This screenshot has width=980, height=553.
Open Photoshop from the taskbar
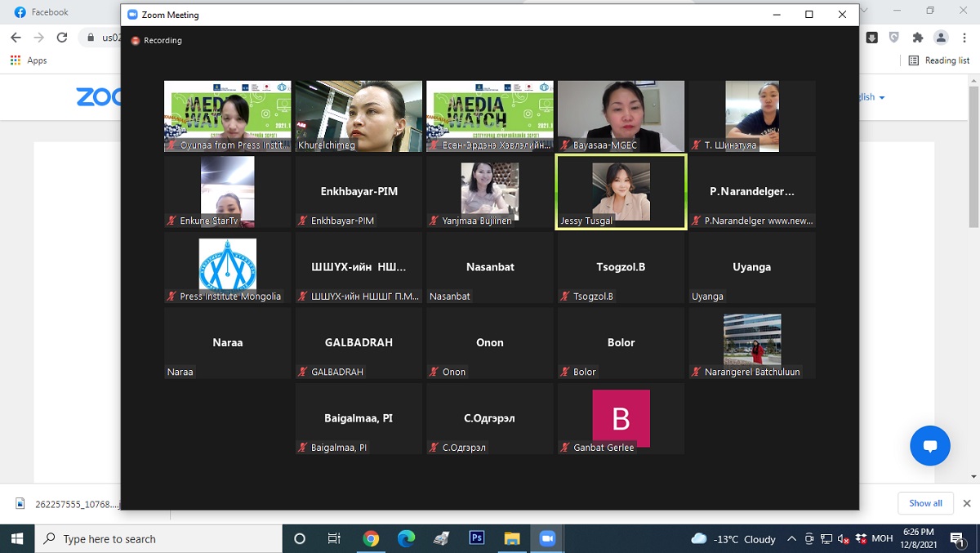click(x=477, y=538)
